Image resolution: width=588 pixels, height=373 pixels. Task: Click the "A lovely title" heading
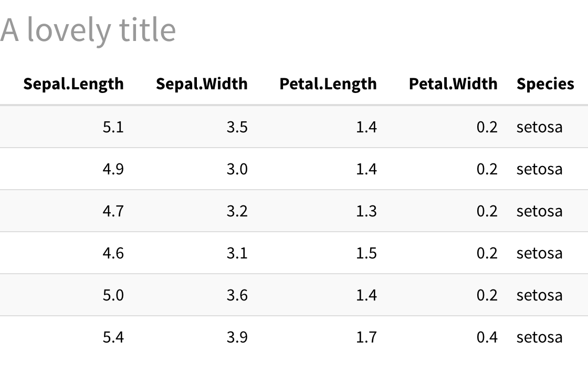(x=88, y=30)
